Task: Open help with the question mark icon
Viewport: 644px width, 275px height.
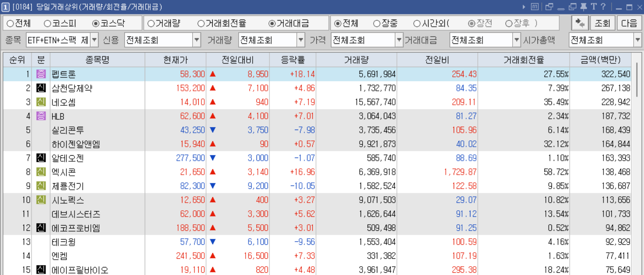Action: (603, 7)
